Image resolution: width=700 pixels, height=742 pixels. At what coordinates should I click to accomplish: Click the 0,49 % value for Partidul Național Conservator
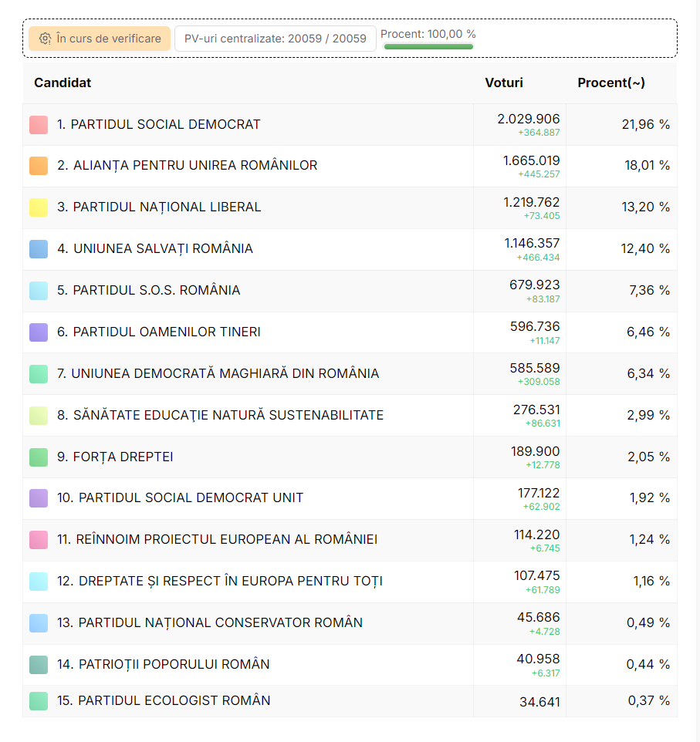[x=648, y=623]
